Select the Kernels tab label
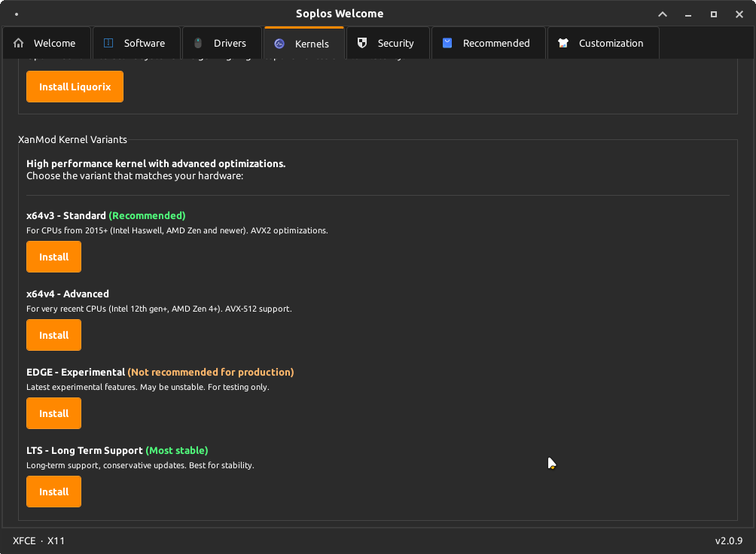 click(x=312, y=44)
